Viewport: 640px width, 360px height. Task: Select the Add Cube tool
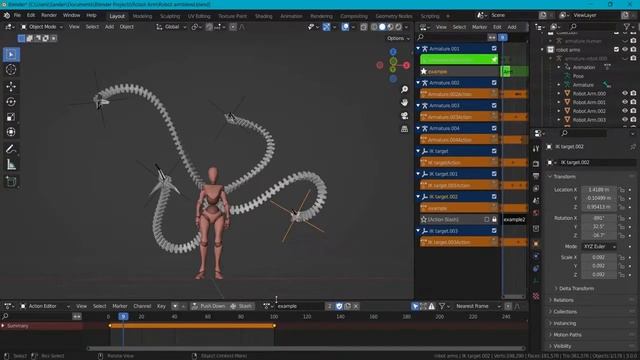tap(11, 182)
